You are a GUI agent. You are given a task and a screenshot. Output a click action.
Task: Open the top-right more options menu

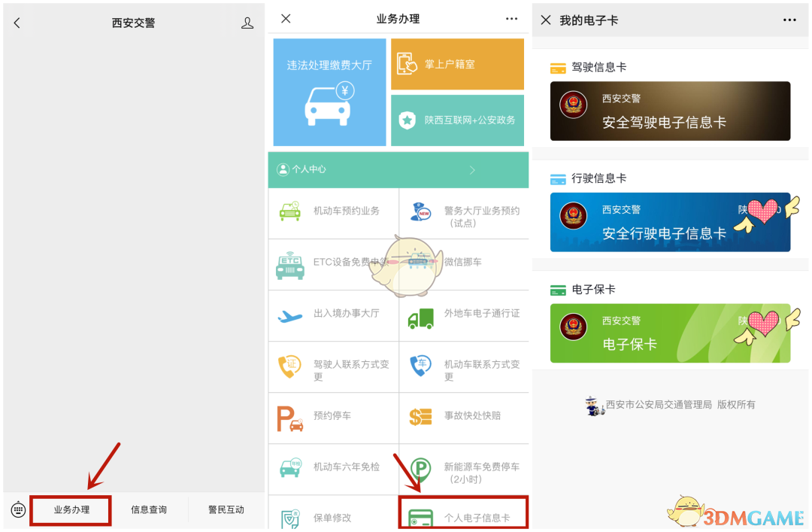[511, 19]
